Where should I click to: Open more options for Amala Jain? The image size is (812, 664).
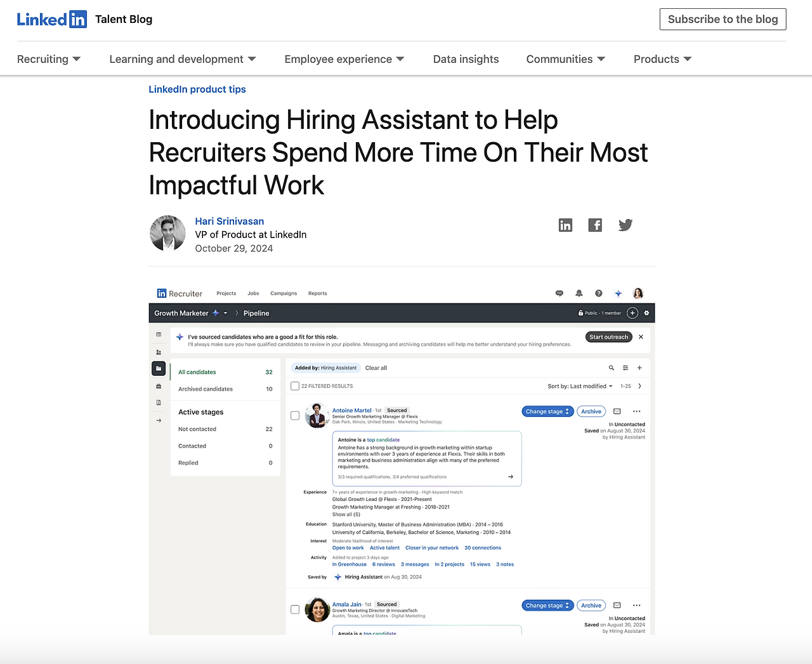pyautogui.click(x=637, y=606)
